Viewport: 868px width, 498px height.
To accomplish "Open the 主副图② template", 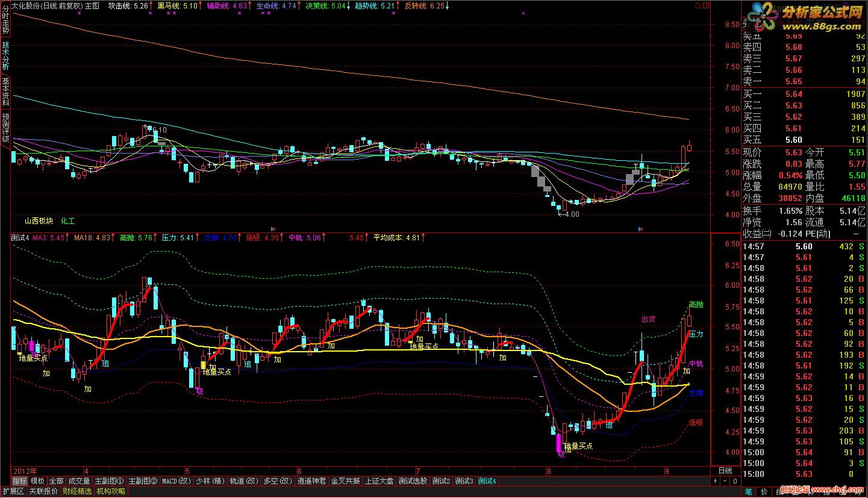I will click(143, 481).
